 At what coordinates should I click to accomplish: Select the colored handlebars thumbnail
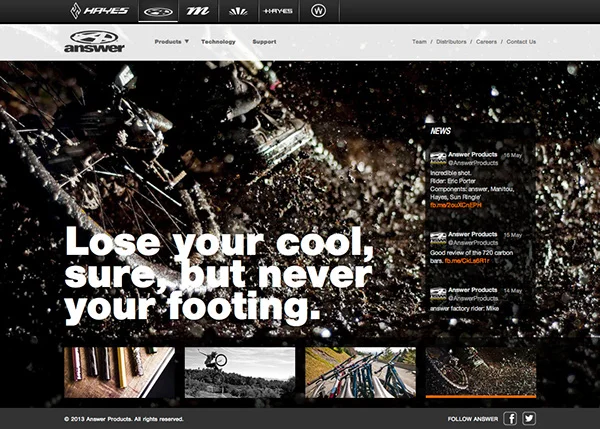tap(119, 372)
